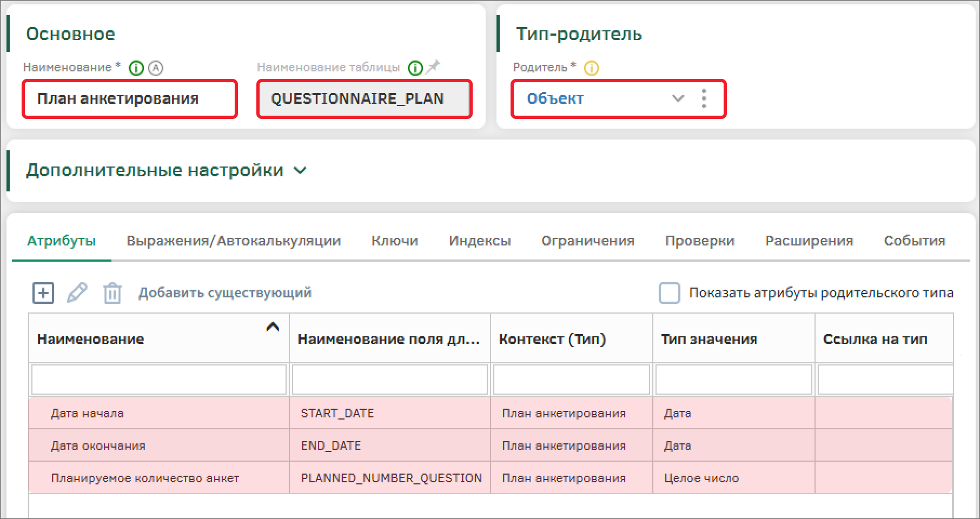The width and height of the screenshot is (980, 519).
Task: Open the Индексы tab
Action: coord(479,241)
